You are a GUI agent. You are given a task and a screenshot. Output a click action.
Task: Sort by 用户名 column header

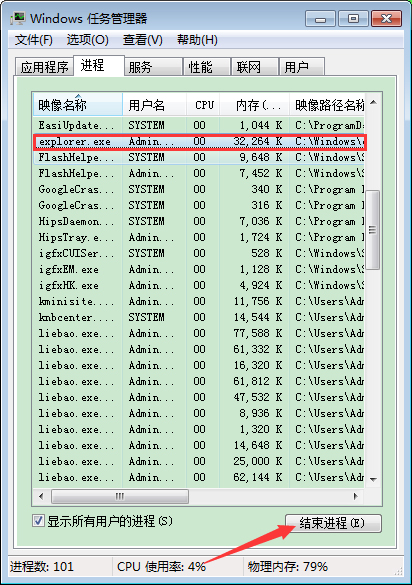(154, 105)
